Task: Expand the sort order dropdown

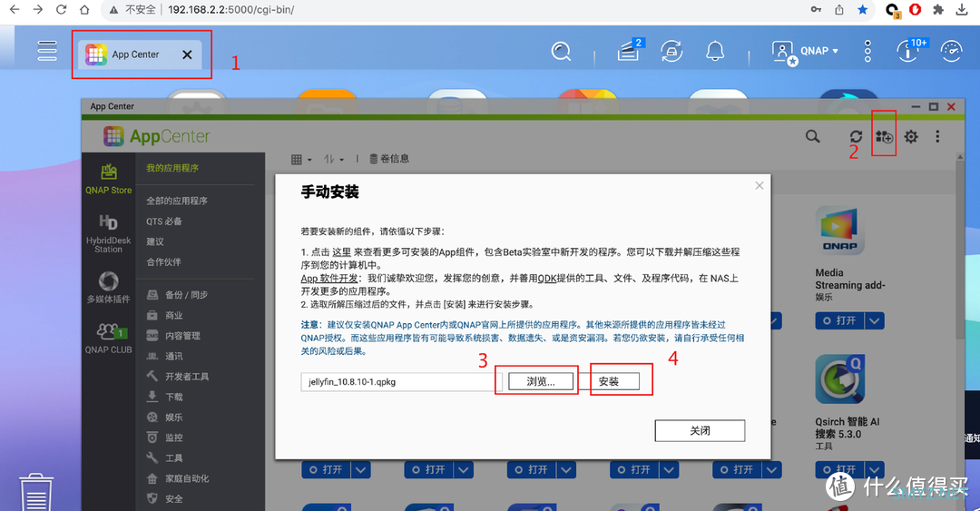Action: [334, 160]
